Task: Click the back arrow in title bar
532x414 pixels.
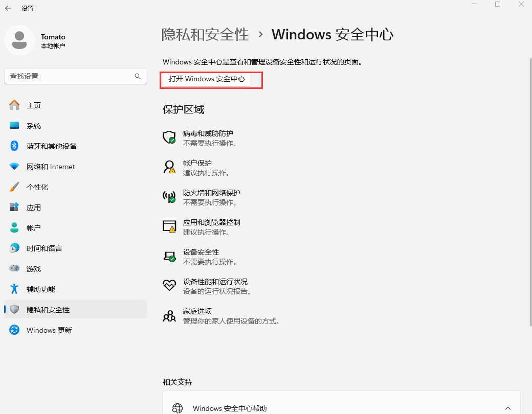Action: [8, 8]
